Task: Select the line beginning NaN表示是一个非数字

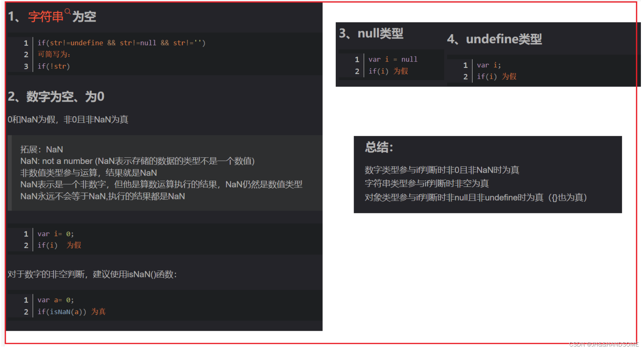Action: [161, 184]
